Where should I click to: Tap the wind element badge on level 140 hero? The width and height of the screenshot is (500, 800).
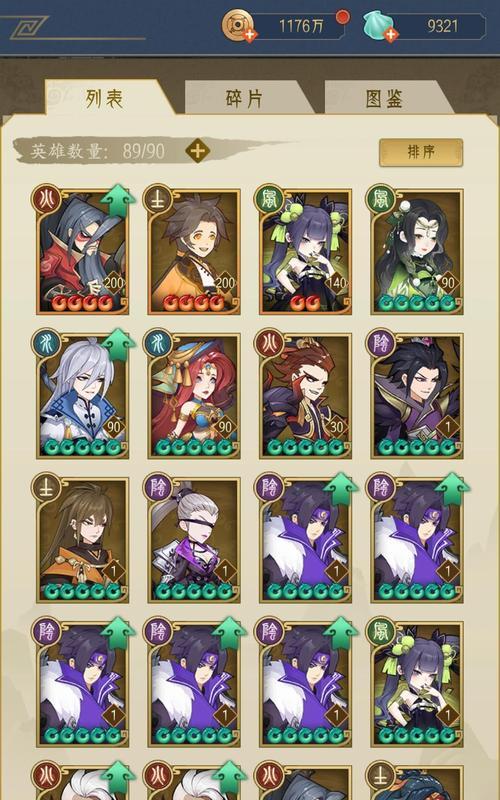click(x=269, y=198)
